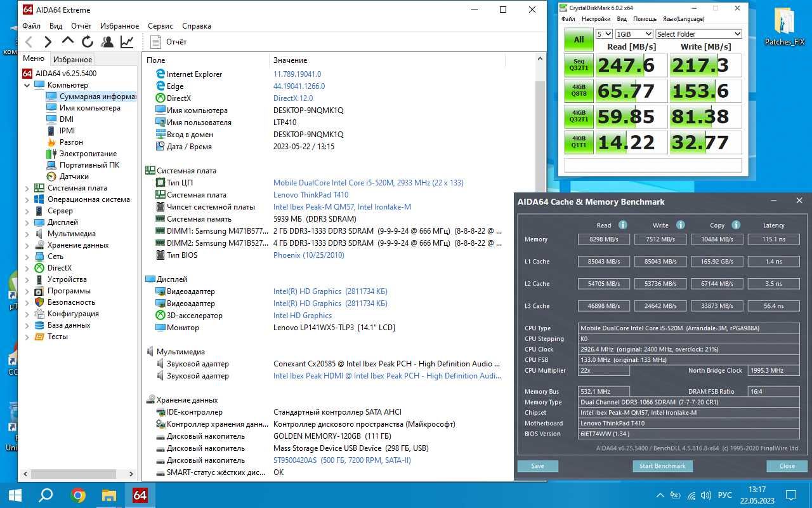Open the Select Folder dropdown
Viewport: 812px width, 508px height.
(x=698, y=34)
